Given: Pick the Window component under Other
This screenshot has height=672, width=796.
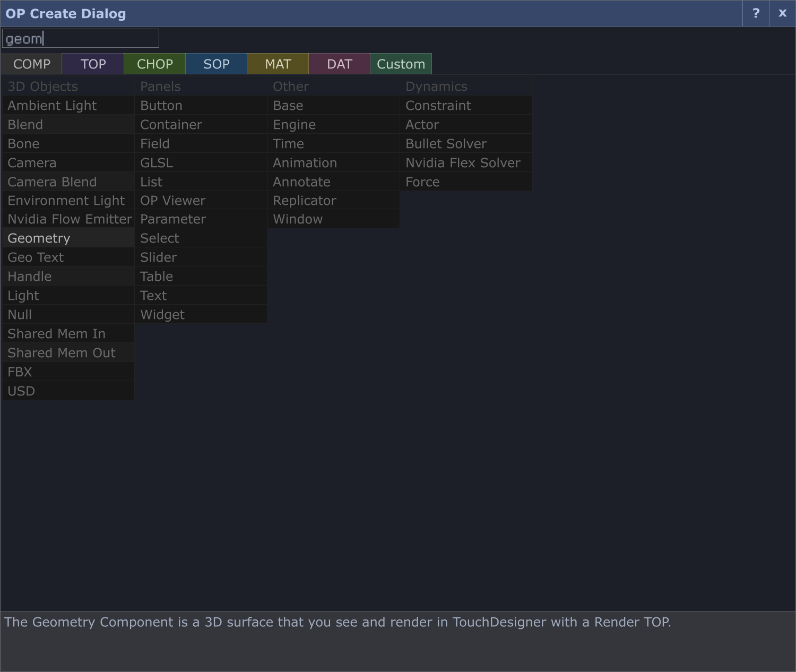Looking at the screenshot, I should [x=297, y=219].
